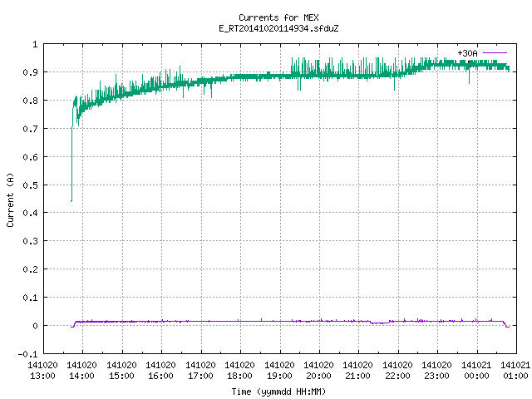Click y-axis tick label '0.7'
532x399 pixels.
coord(30,129)
